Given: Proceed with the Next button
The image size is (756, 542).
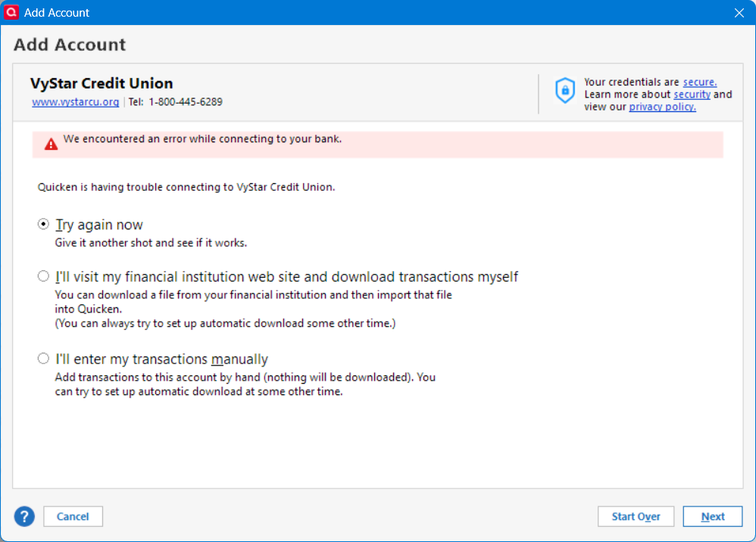Looking at the screenshot, I should click(712, 516).
